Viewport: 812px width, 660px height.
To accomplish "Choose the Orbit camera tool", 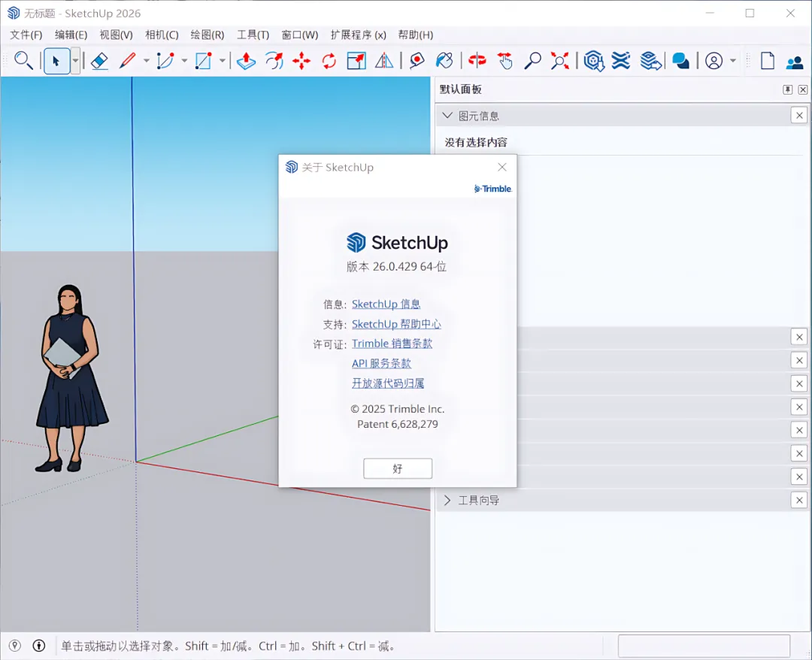I will point(477,61).
